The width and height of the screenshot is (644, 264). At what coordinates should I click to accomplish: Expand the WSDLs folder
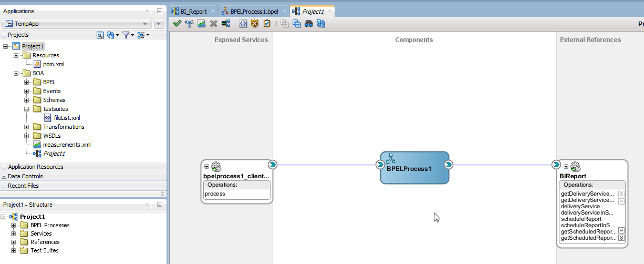pos(27,136)
